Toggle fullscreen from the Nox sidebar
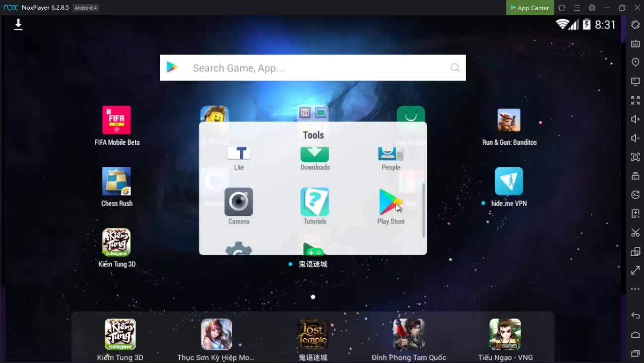The width and height of the screenshot is (644, 363). (635, 100)
